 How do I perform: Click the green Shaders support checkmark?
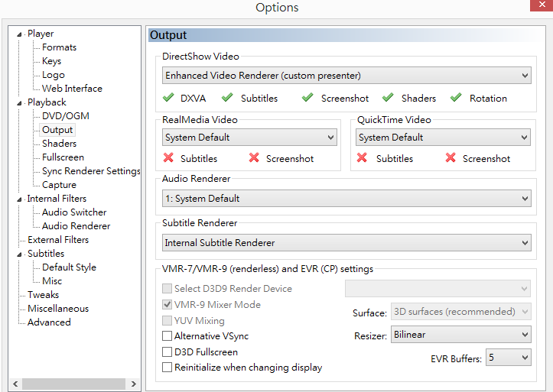coord(389,98)
